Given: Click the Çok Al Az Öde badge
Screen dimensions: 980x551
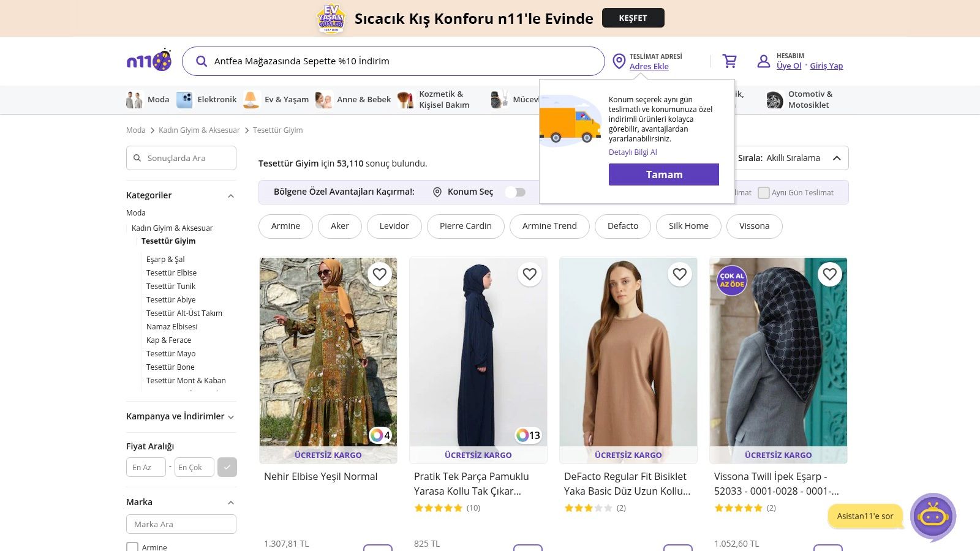Looking at the screenshot, I should pyautogui.click(x=732, y=280).
